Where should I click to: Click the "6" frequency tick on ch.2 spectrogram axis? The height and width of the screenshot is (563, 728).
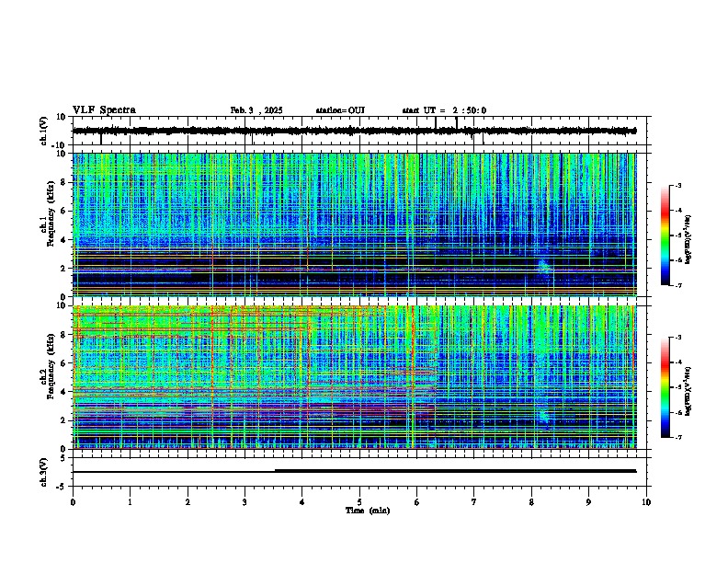pyautogui.click(x=64, y=363)
